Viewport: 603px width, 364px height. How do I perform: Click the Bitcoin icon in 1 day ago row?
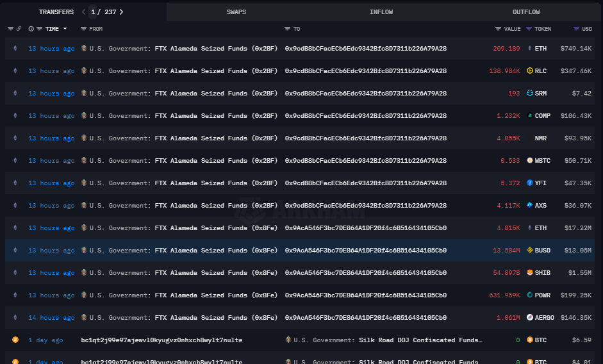click(x=15, y=340)
